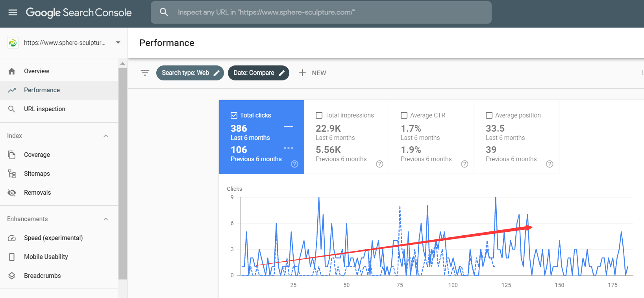
Task: Click the sidebar scrollbar thumb
Action: tap(122, 173)
